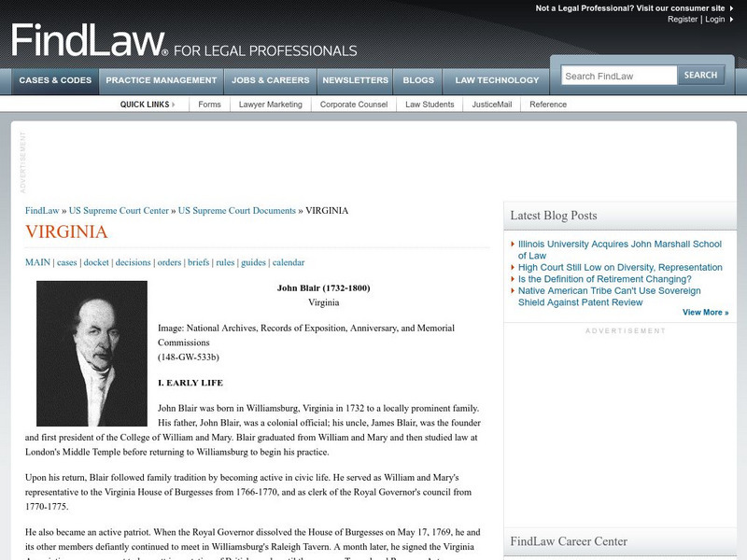Open Cases & Codes menu
747x560 pixels.
click(x=55, y=80)
